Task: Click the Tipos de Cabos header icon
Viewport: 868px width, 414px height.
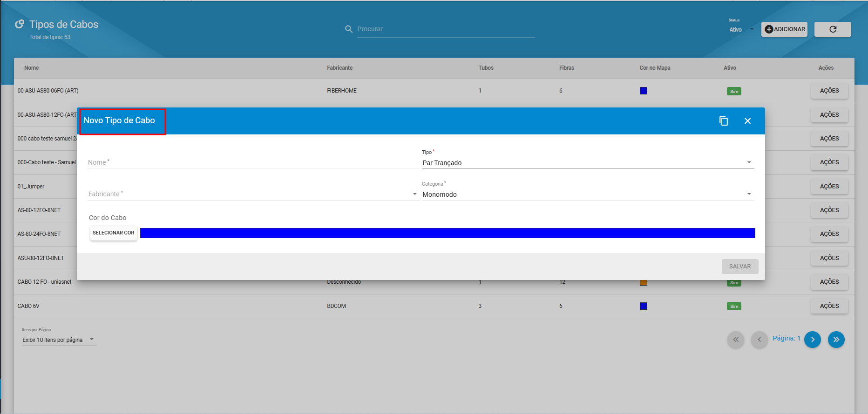Action: [x=20, y=24]
